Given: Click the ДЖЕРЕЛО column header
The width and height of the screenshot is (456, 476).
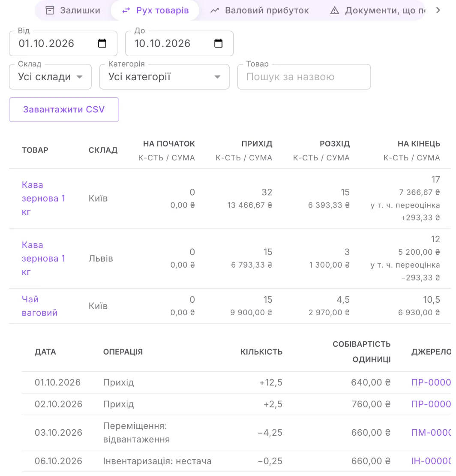Looking at the screenshot, I should point(431,352).
